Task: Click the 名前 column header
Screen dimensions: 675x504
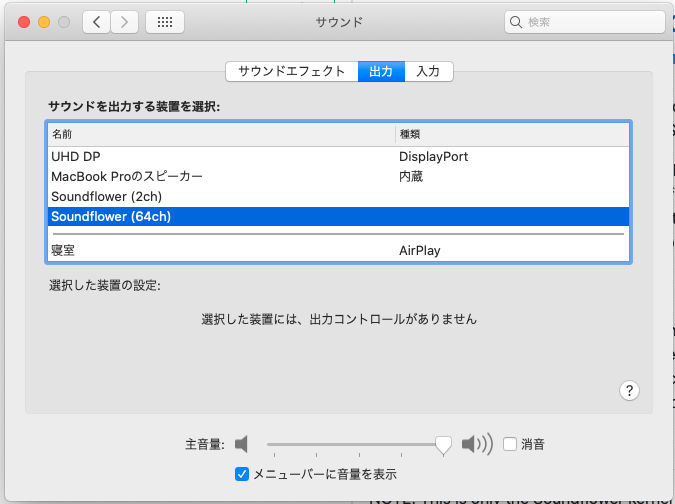Action: (221, 134)
